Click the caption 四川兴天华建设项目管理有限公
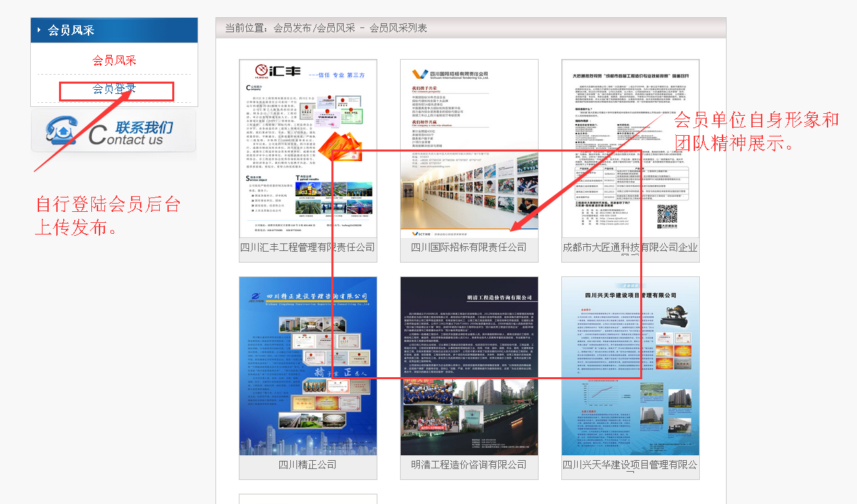 (631, 465)
